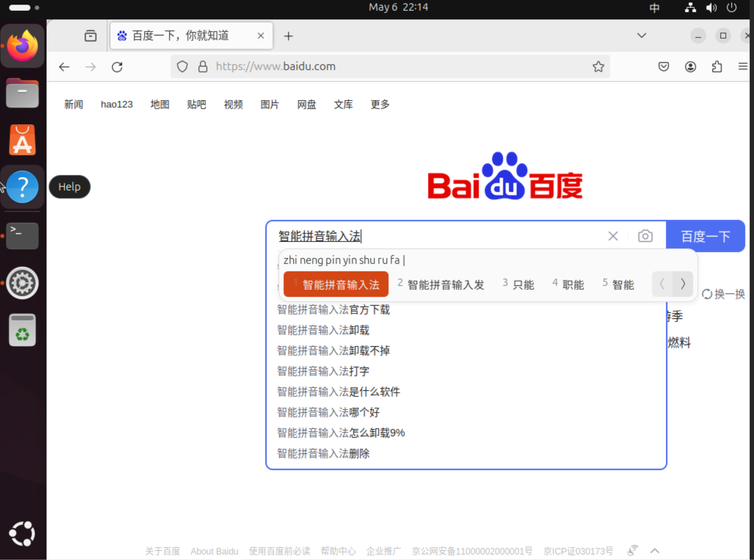Open the 图片 navigation link
This screenshot has width=754, height=560.
(x=270, y=104)
